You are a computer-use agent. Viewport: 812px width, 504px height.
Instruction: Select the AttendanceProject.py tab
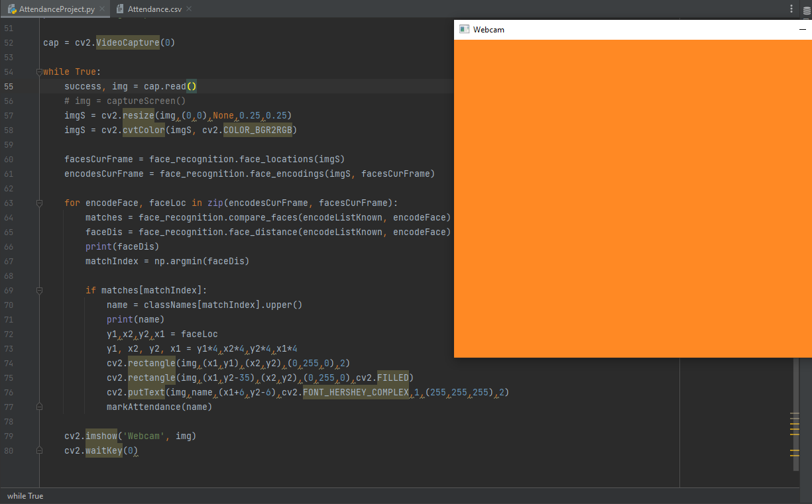56,9
